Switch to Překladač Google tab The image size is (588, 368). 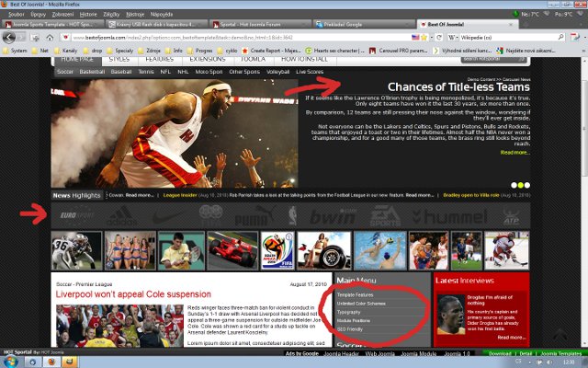tap(364, 24)
